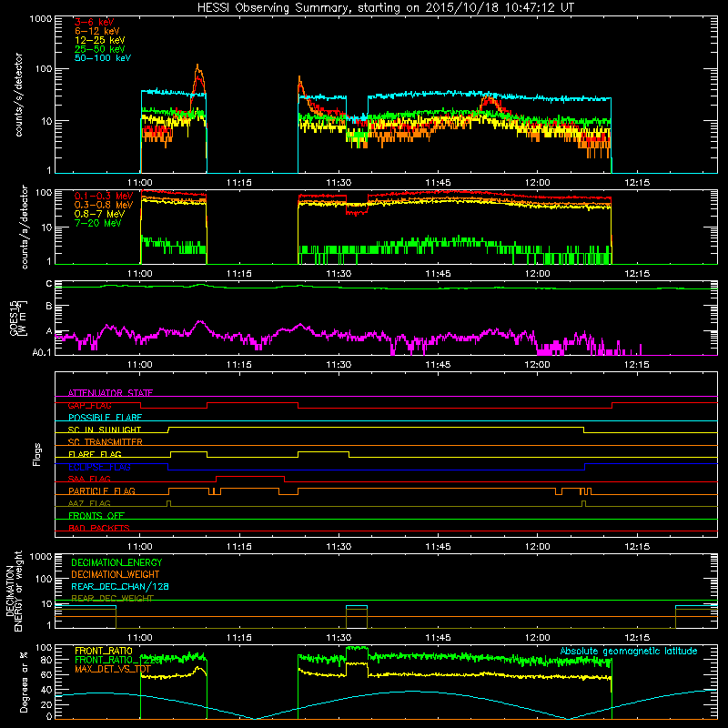Click the 12-25 keV legend entry
The image size is (728, 728).
point(99,40)
